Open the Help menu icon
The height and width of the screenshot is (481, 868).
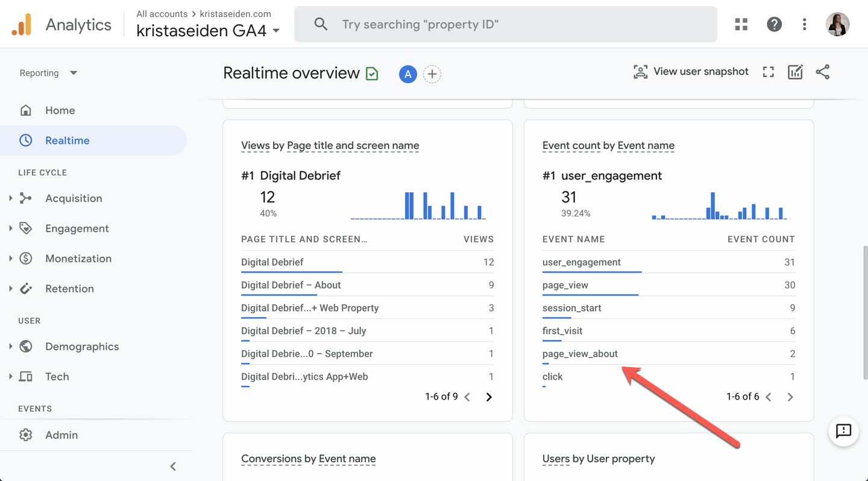(774, 24)
